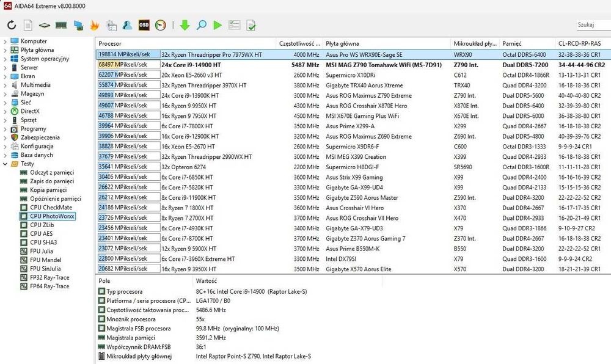Click the Mnożnik procesora field row

coord(152,319)
